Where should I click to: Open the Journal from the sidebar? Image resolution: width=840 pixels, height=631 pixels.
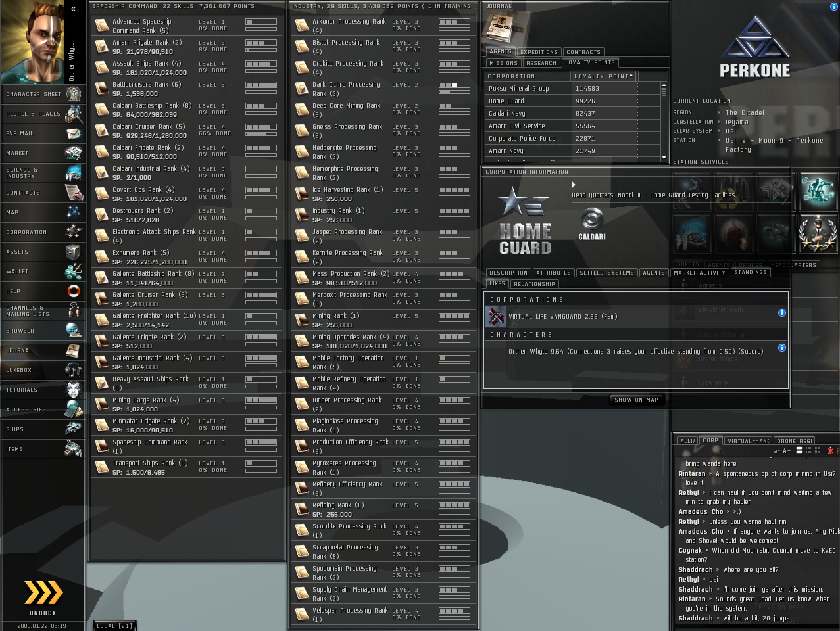click(x=43, y=350)
